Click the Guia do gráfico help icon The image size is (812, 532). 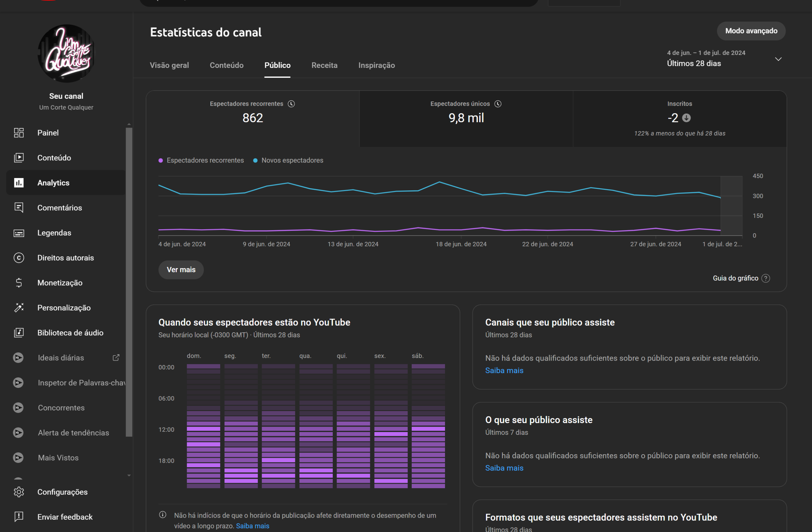pos(766,278)
